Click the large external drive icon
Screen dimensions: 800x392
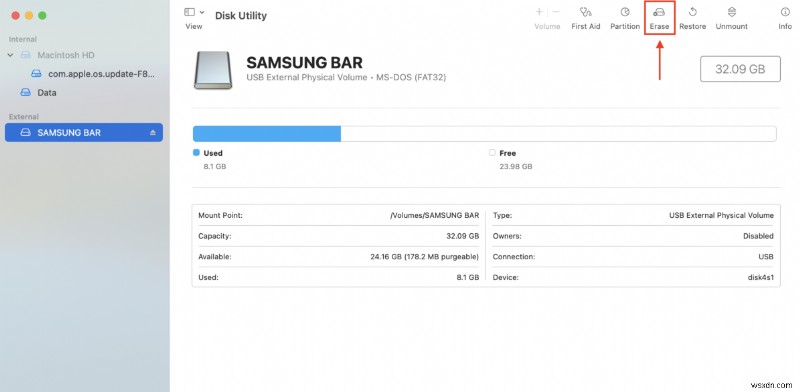click(213, 70)
